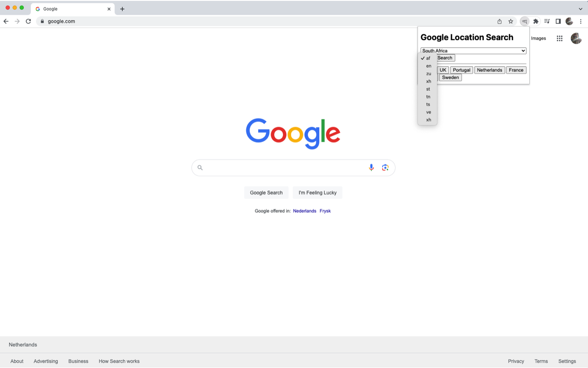
Task: Open How Search works footer link
Action: [119, 361]
